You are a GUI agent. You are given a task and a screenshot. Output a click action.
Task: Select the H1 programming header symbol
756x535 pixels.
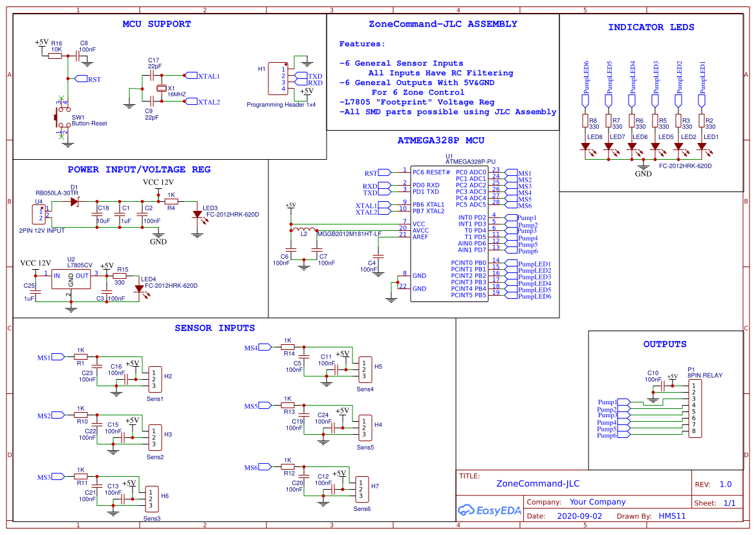277,79
